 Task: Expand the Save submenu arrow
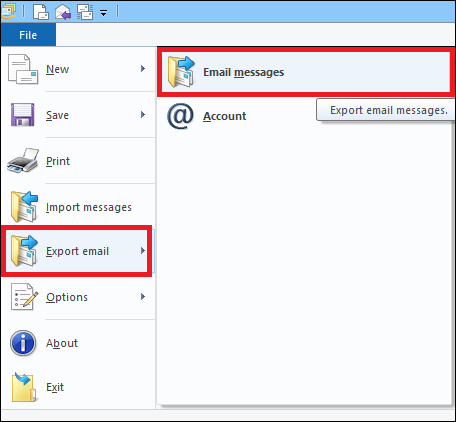[143, 115]
